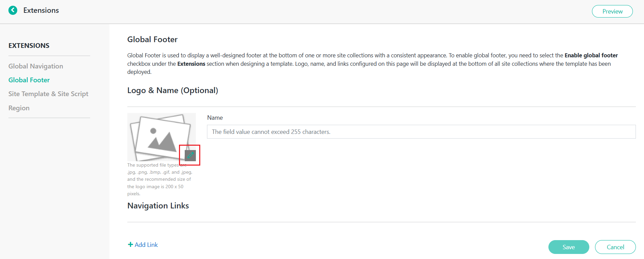The image size is (644, 259).
Task: Click the Global Footer page title
Action: coord(152,39)
